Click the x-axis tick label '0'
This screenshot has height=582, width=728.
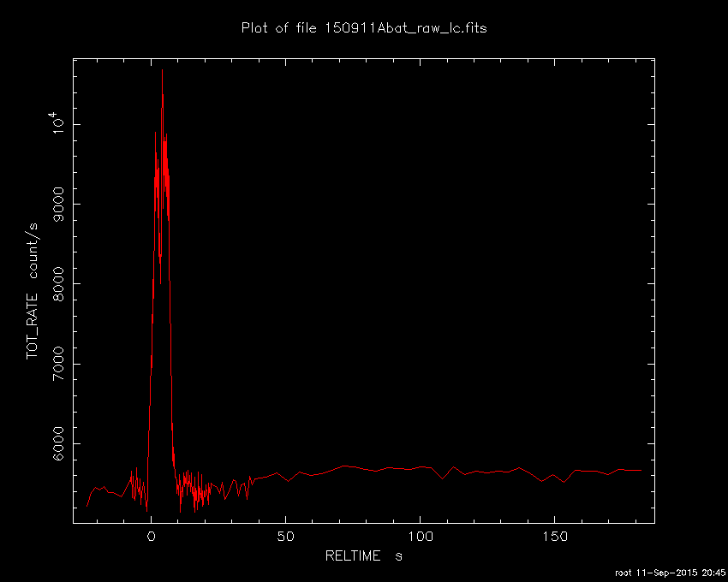coord(152,537)
